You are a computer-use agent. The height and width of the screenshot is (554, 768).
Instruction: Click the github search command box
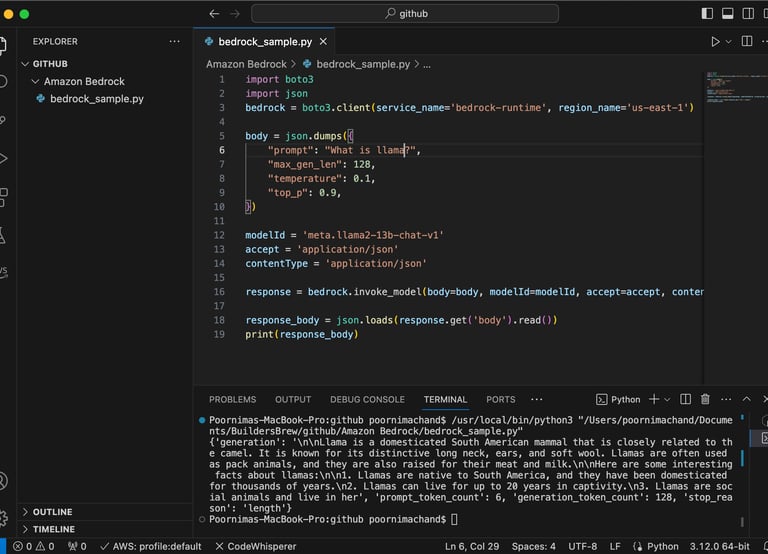tap(406, 14)
